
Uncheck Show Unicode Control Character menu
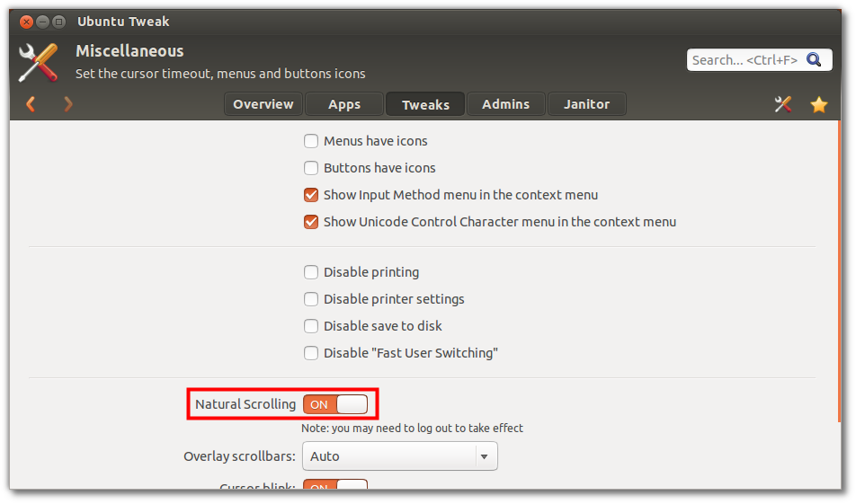311,222
